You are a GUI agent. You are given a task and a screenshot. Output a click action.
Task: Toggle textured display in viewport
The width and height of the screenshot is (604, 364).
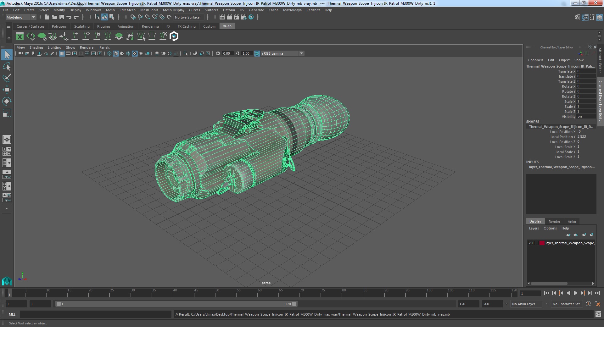tap(135, 53)
